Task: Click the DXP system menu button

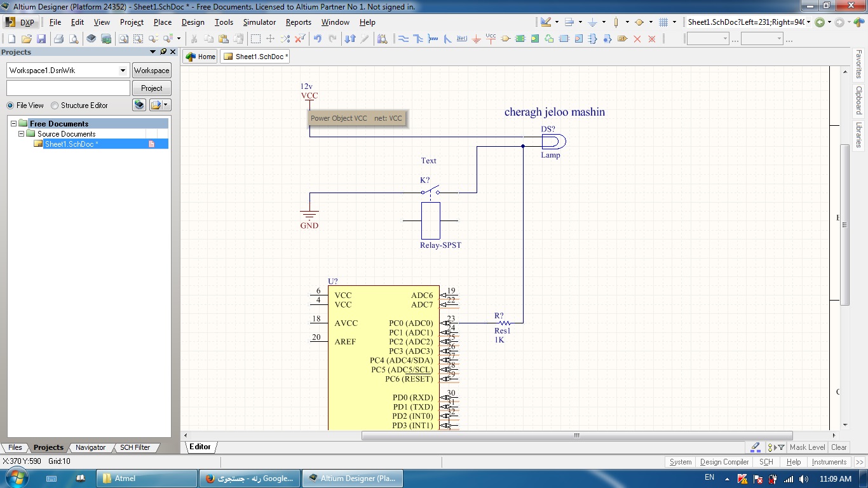Action: point(21,22)
